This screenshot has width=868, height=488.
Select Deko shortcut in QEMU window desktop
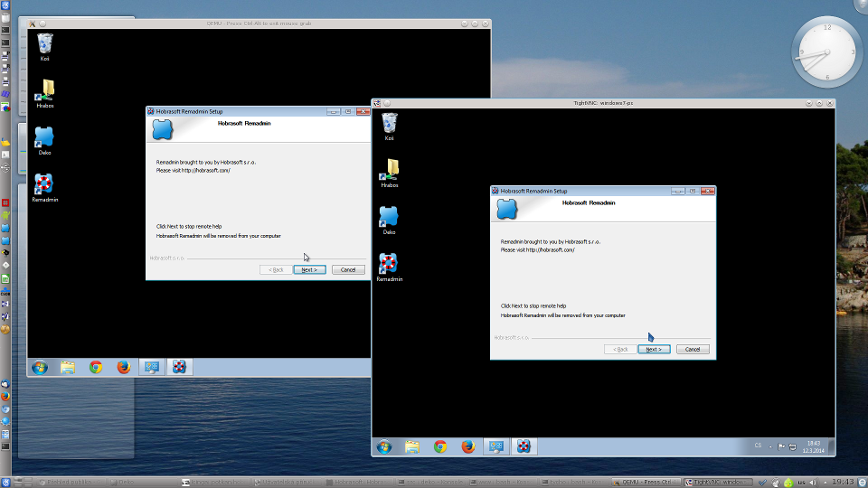coord(44,141)
